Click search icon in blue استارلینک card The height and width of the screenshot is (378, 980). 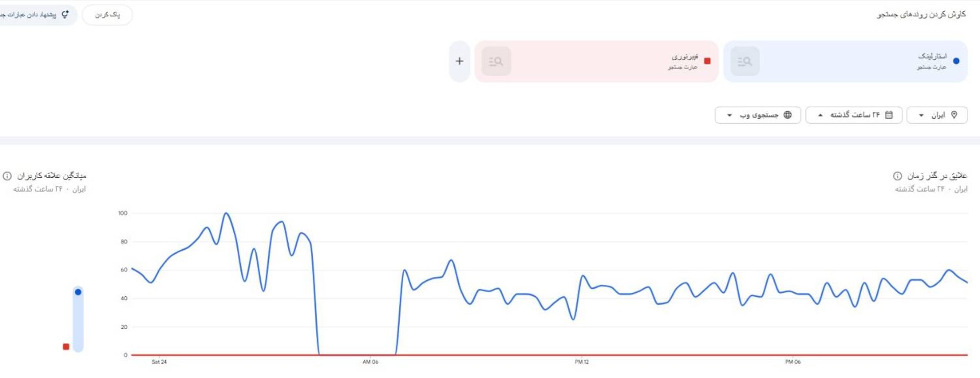click(x=745, y=61)
